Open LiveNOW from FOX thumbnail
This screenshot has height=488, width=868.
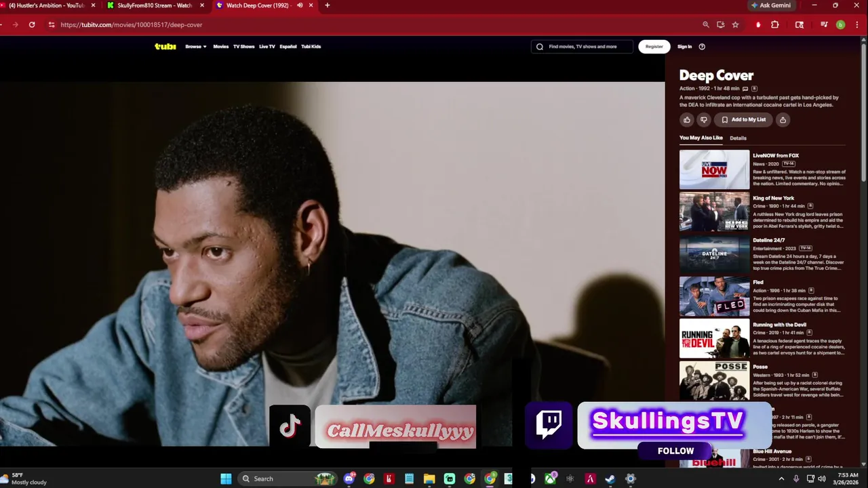[714, 169]
